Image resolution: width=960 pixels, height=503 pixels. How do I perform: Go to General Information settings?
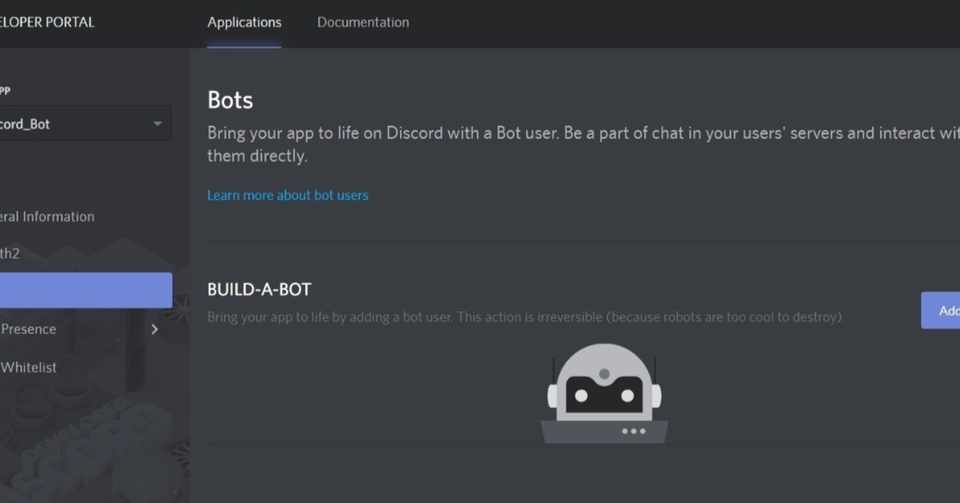(48, 216)
